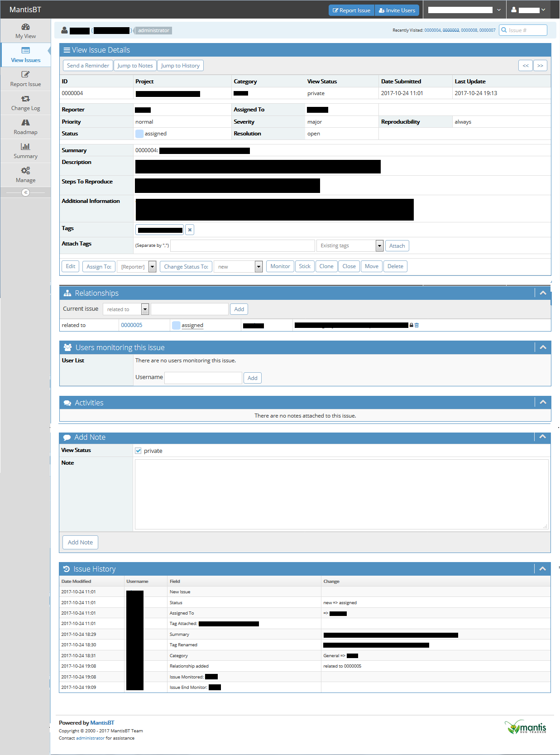The width and height of the screenshot is (560, 755).
Task: Click the MantisBT title in header
Action: click(25, 10)
